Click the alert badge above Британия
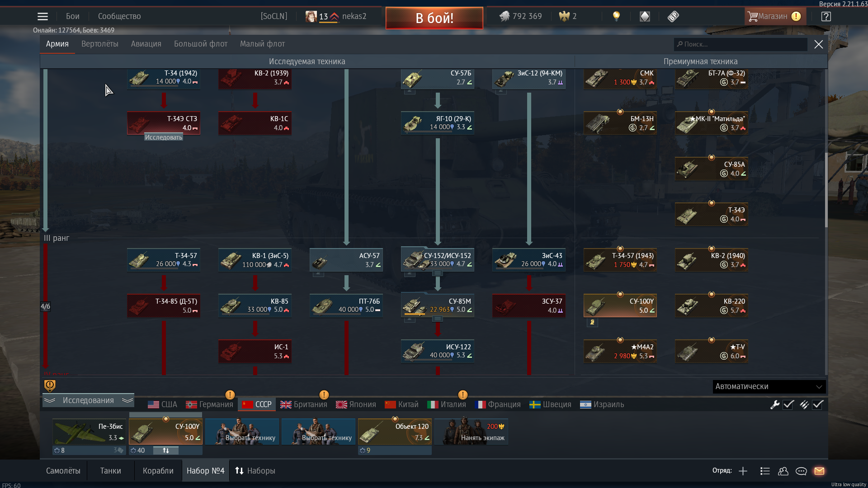The height and width of the screenshot is (488, 868). point(324,395)
